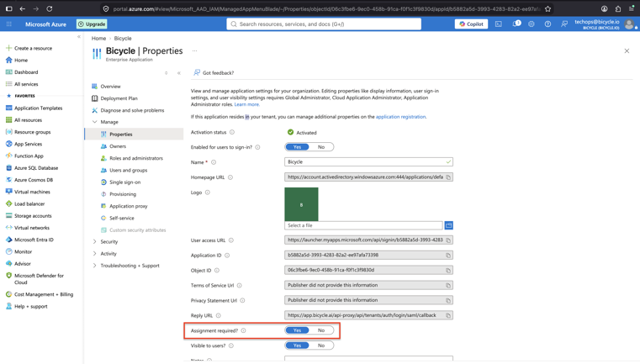This screenshot has height=364, width=640.
Task: Set Assignment required to No
Action: (321, 330)
